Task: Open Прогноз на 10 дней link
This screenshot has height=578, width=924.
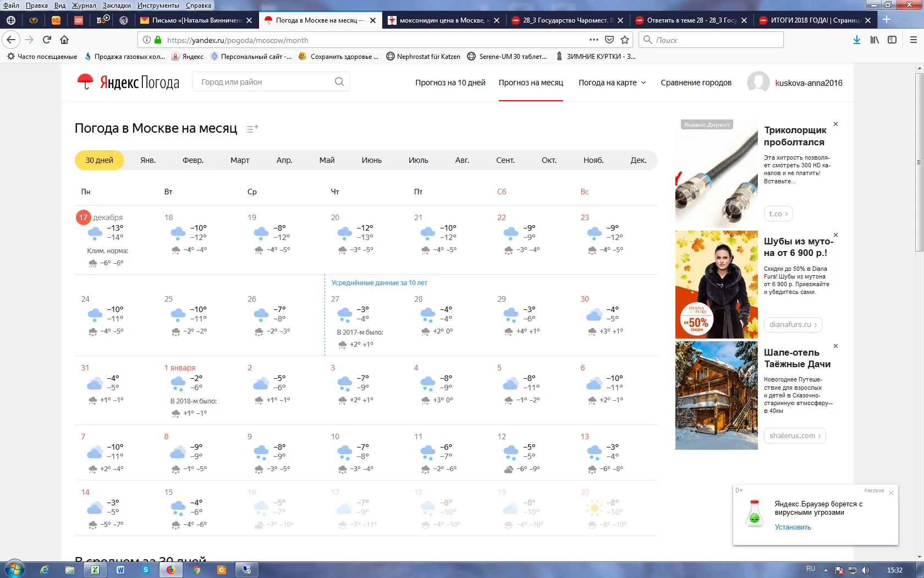Action: pyautogui.click(x=450, y=83)
